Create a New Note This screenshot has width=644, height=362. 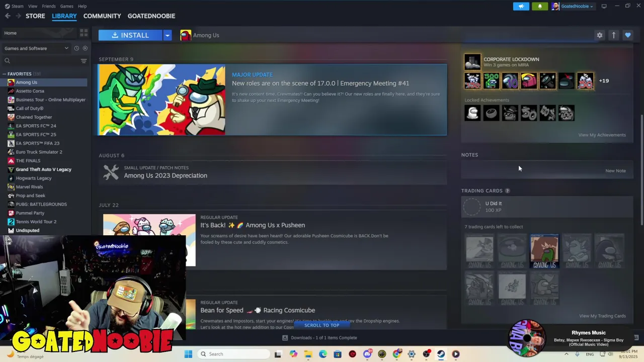coord(615,171)
